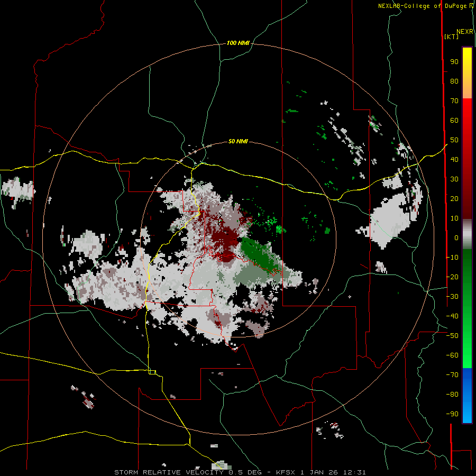Click the KT units label above the color scale
476x476 pixels.
(x=452, y=36)
